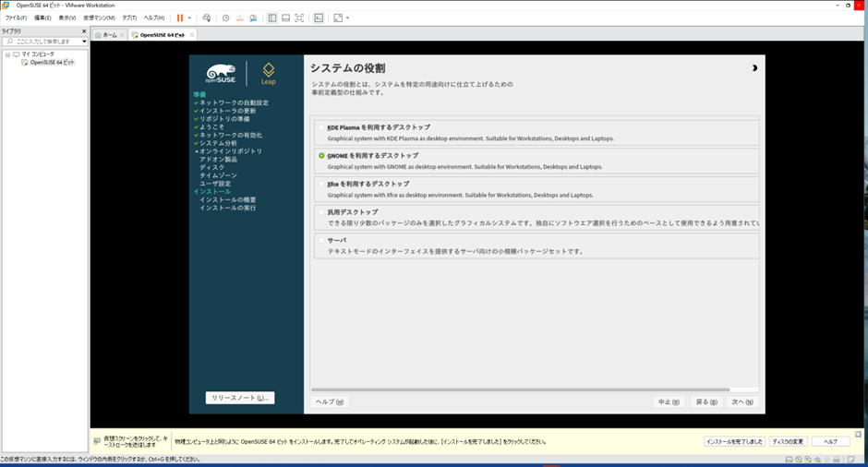
Task: Choose the サーバ (server) role option
Action: click(x=321, y=240)
